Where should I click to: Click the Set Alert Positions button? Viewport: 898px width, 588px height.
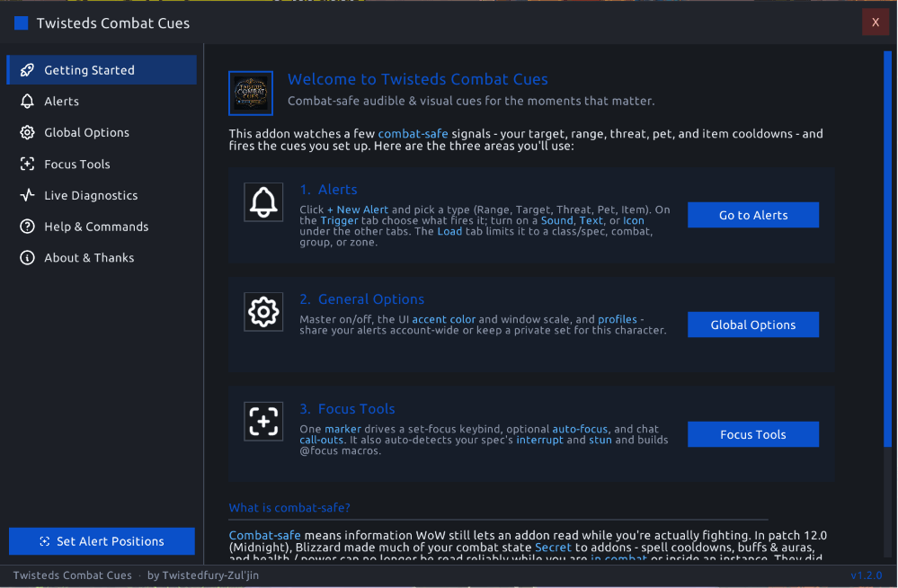click(x=102, y=541)
